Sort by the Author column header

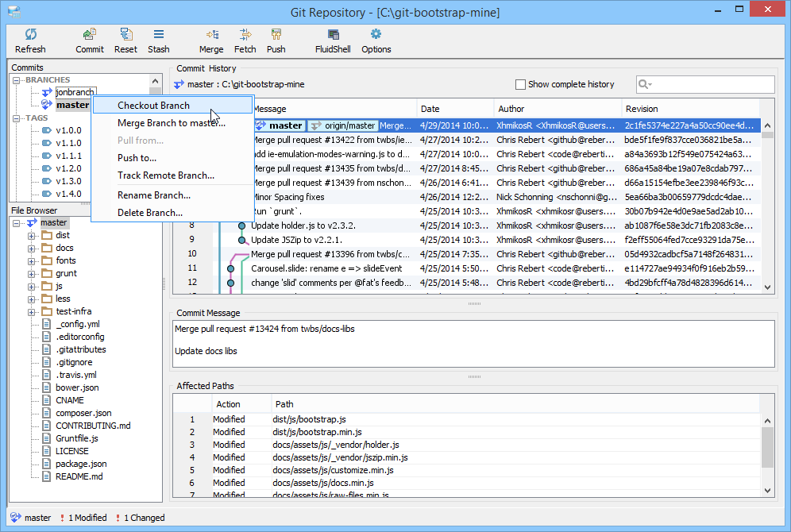(558, 109)
